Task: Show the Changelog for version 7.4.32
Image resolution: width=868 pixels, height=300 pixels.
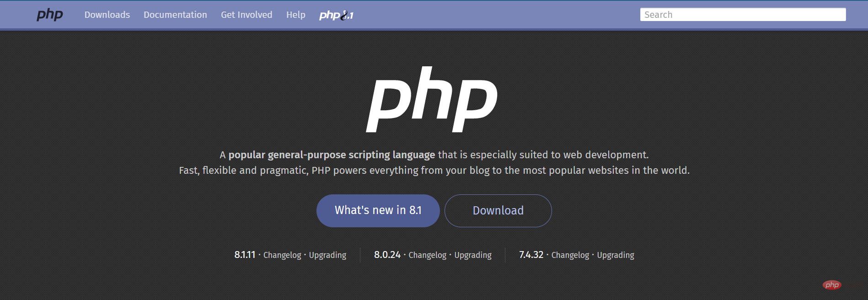Action: (570, 255)
